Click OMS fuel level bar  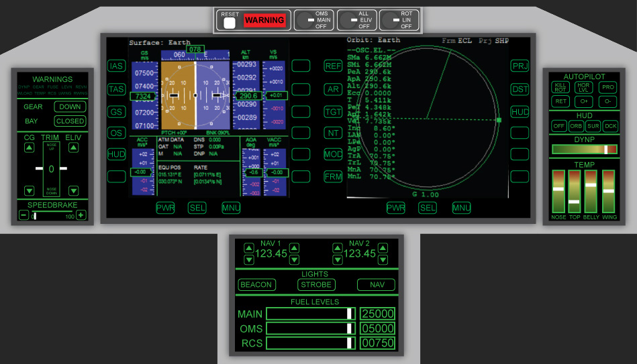pos(311,328)
